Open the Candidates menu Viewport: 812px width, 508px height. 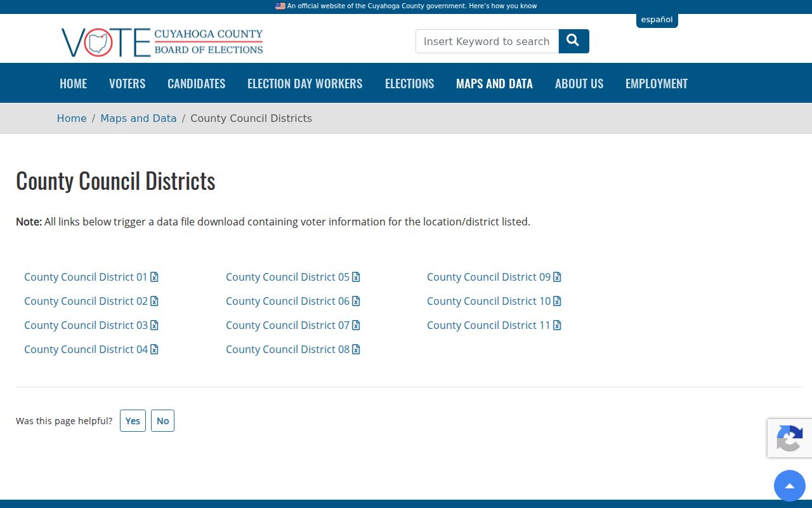point(197,83)
